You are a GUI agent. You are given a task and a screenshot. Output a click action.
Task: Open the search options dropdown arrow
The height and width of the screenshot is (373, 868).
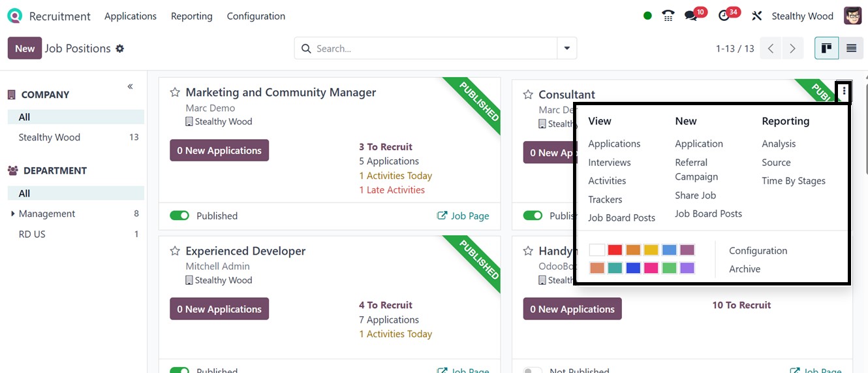point(566,48)
